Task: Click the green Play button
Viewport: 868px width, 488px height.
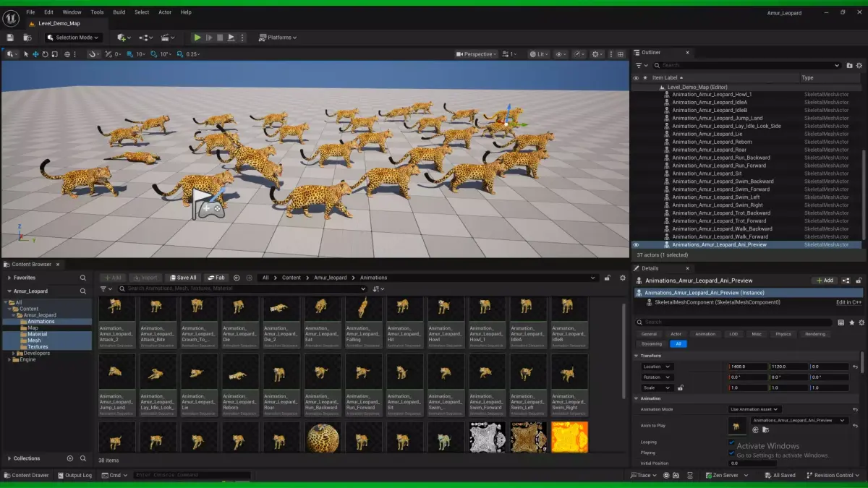Action: click(x=197, y=38)
